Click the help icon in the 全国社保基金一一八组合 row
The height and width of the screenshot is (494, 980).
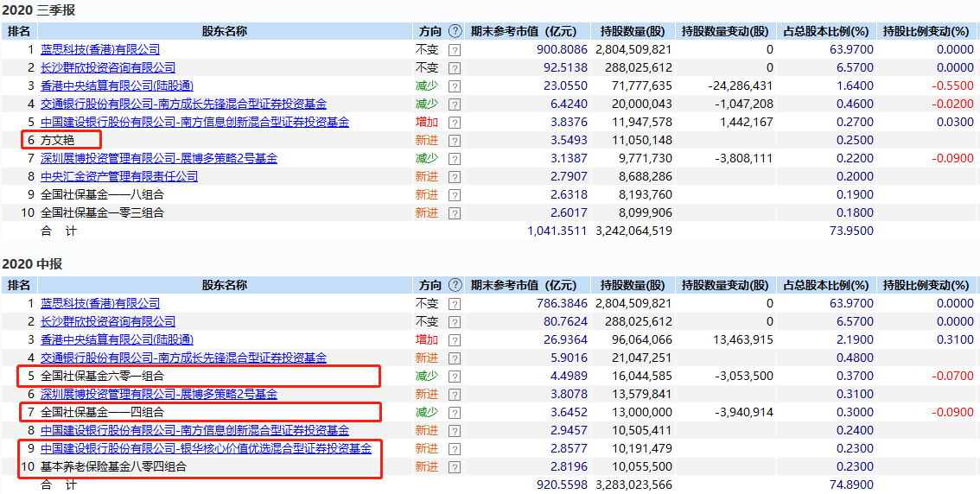(455, 195)
